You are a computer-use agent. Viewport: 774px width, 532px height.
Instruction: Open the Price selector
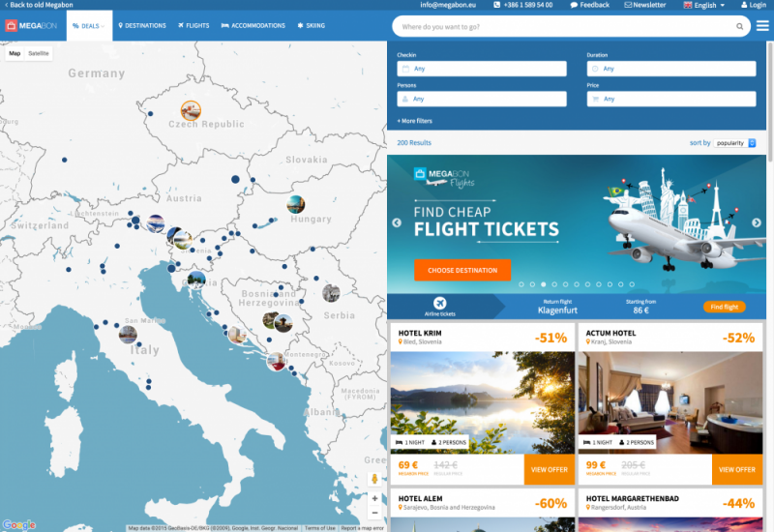(671, 99)
